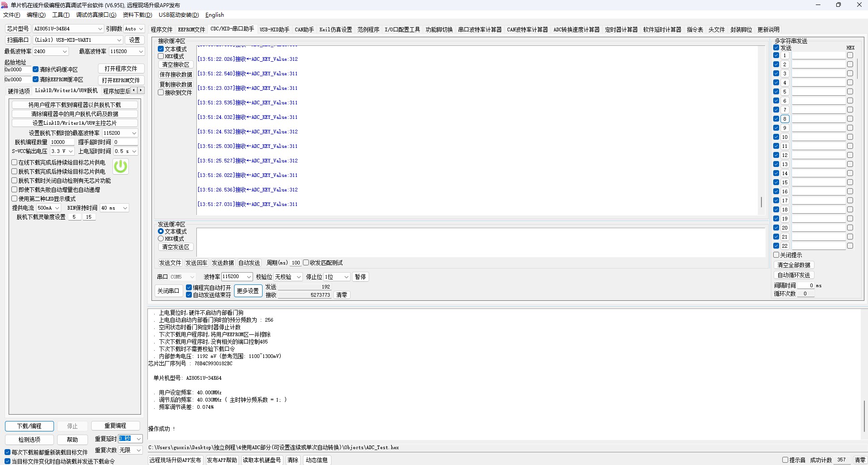Image resolution: width=868 pixels, height=465 pixels.
Task: Enable 收发匹配测试 checkbox
Action: click(x=306, y=263)
